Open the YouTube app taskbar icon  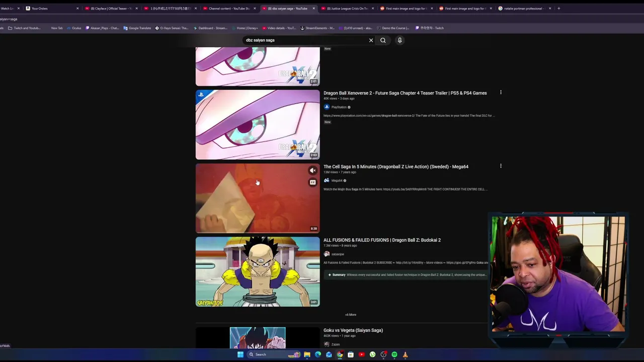point(362,354)
